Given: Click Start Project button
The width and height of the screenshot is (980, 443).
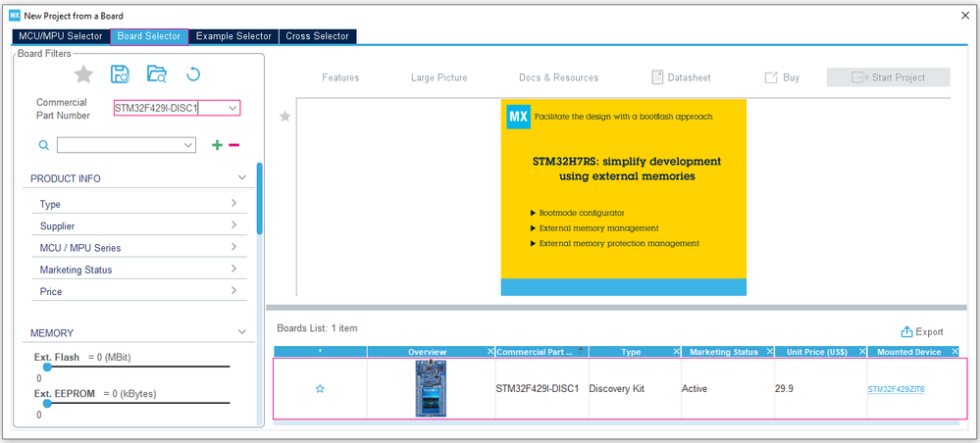Looking at the screenshot, I should 888,77.
